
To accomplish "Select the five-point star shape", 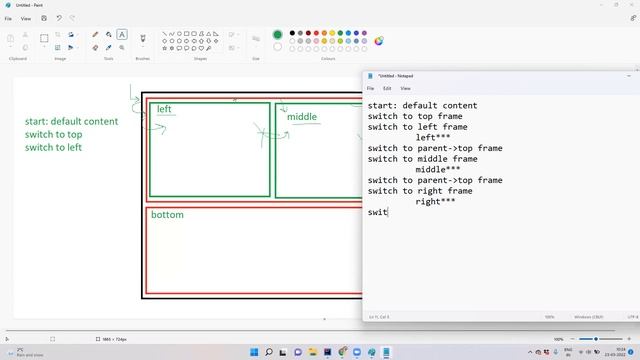I will tap(164, 48).
